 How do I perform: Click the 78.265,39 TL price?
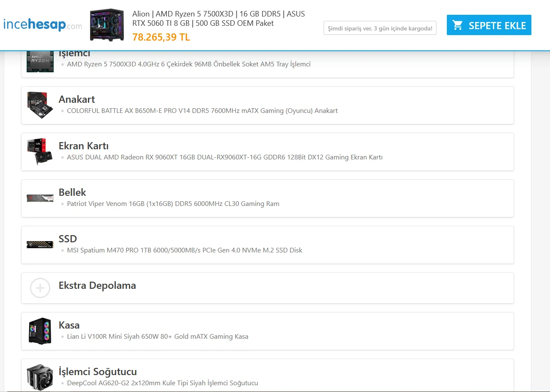pyautogui.click(x=161, y=37)
